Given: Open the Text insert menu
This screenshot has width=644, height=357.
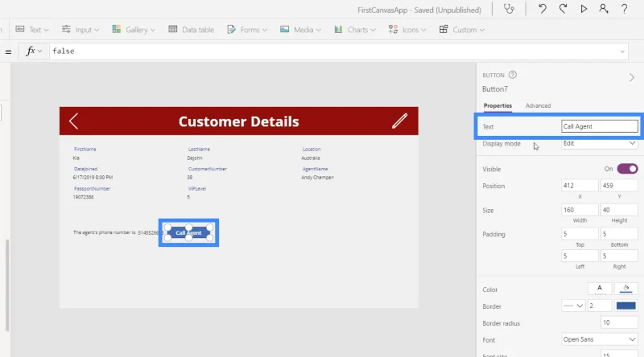Looking at the screenshot, I should point(32,30).
